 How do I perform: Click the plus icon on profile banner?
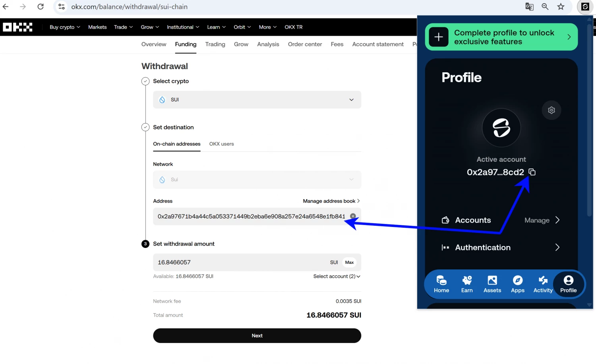(439, 37)
